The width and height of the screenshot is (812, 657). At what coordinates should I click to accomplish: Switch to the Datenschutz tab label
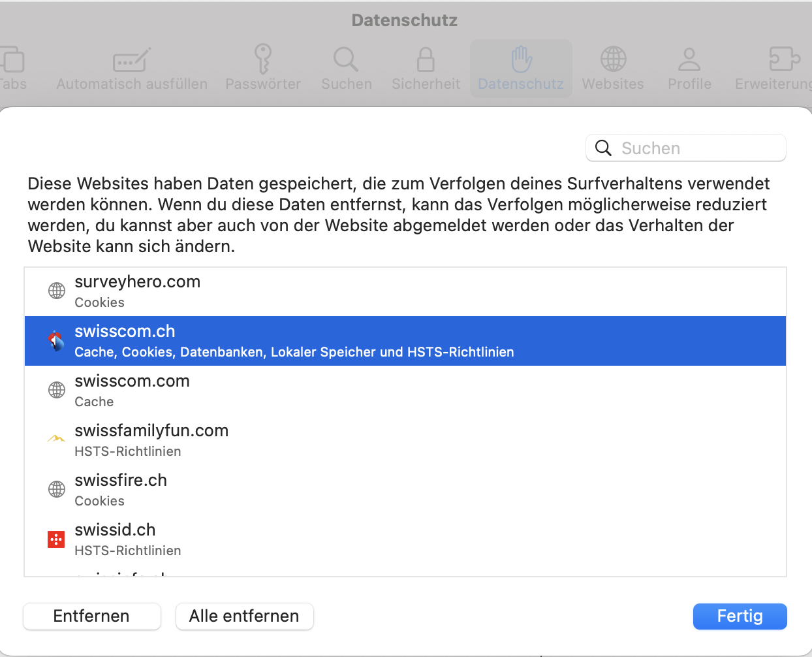(x=521, y=84)
